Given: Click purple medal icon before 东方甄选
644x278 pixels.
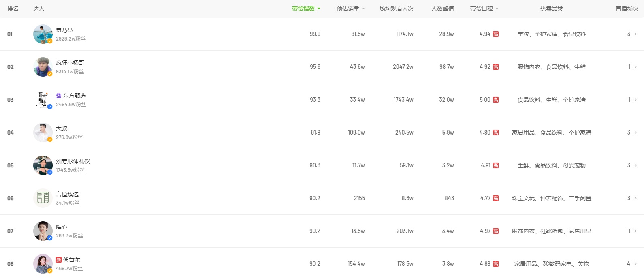Looking at the screenshot, I should coord(59,96).
